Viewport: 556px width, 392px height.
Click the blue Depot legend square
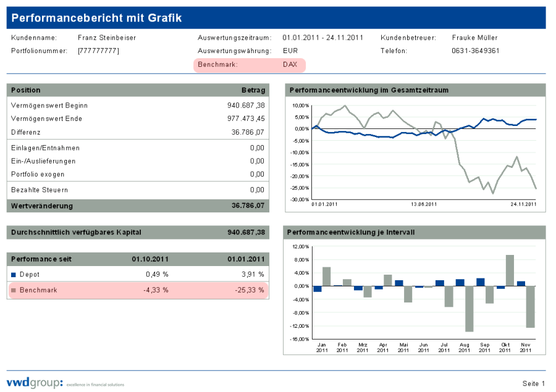(14, 274)
